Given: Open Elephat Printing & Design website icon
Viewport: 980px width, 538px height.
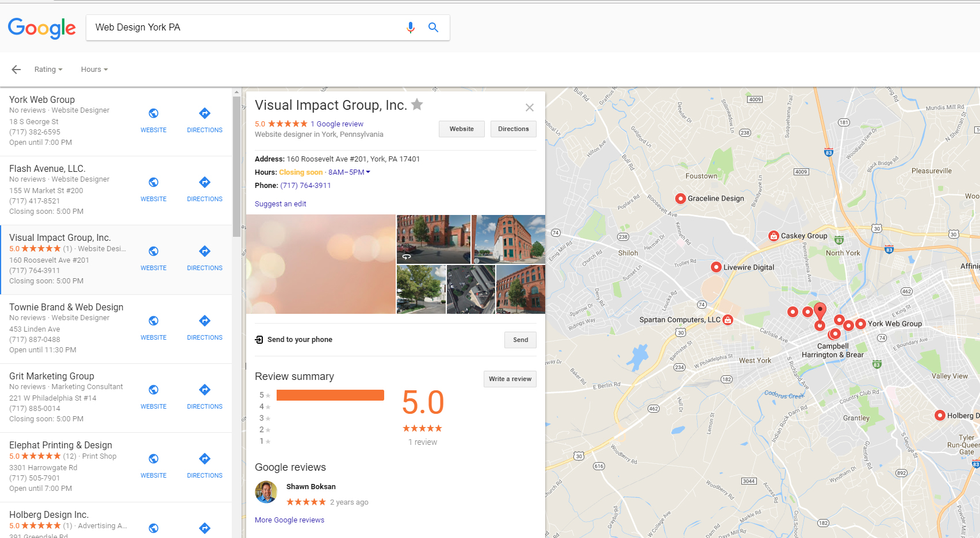Looking at the screenshot, I should (154, 459).
